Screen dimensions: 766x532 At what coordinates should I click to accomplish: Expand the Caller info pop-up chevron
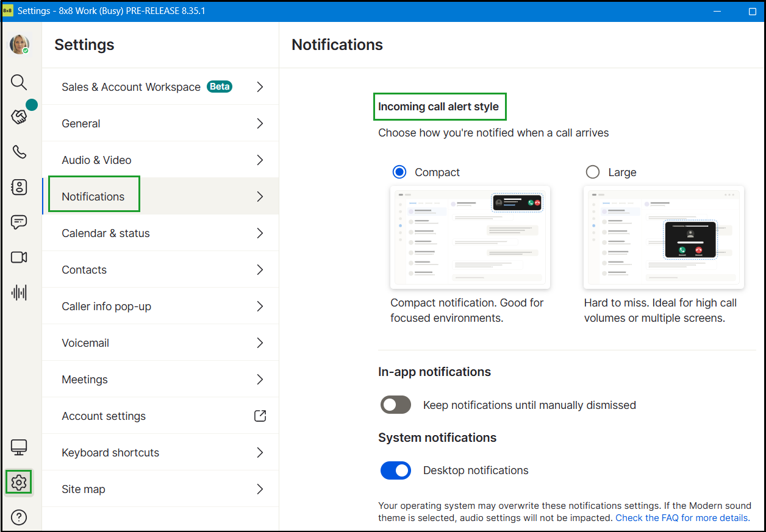click(260, 306)
